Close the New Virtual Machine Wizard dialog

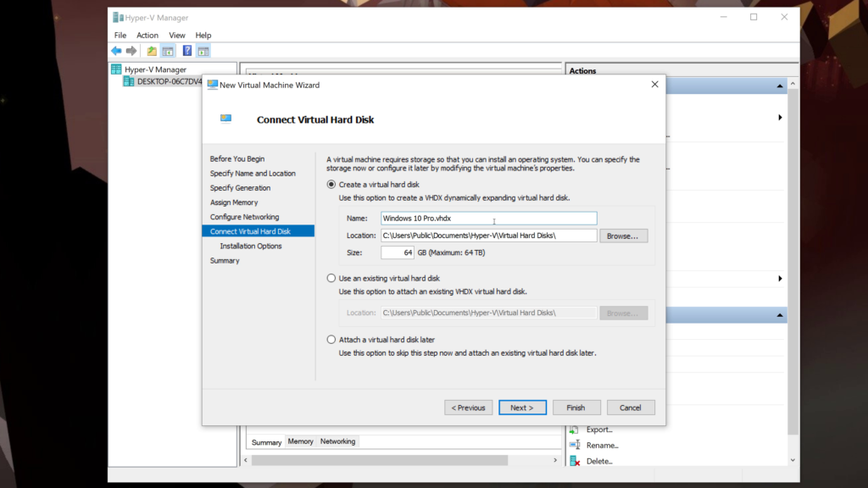tap(655, 85)
